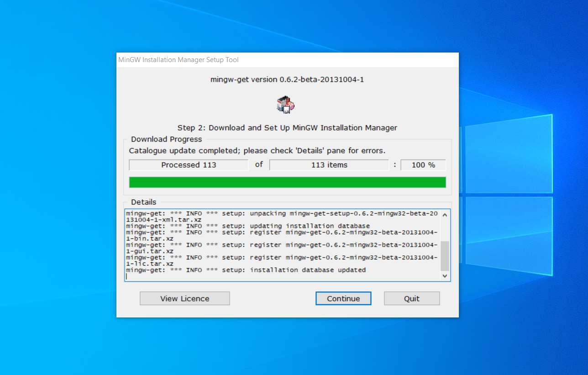This screenshot has height=375, width=588.
Task: Select the '113 items' total field
Action: click(329, 165)
